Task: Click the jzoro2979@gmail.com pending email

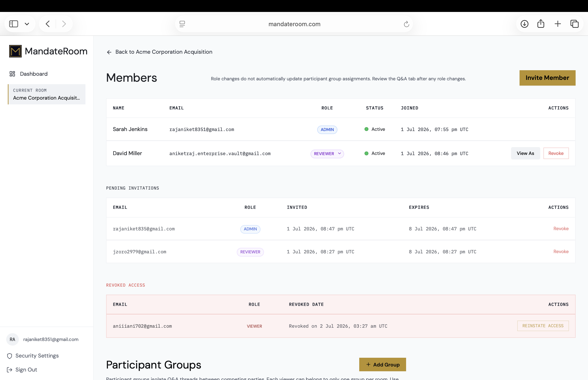Action: 139,252
